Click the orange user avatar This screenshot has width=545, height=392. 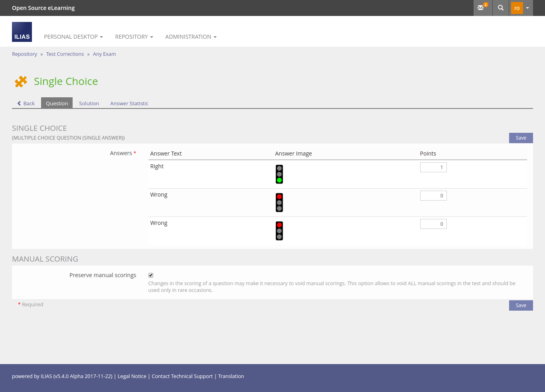[517, 8]
